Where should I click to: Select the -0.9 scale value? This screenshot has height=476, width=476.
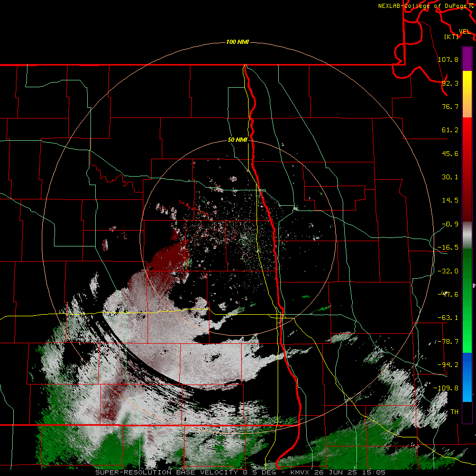pos(450,224)
